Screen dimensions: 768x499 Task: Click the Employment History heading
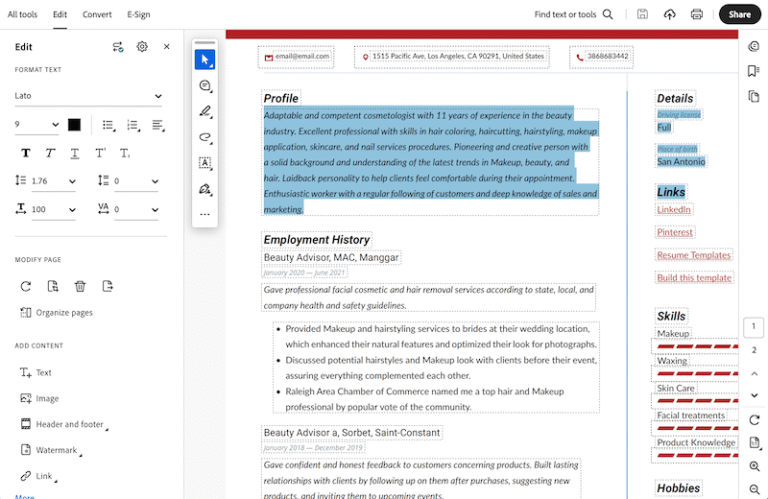tap(316, 240)
